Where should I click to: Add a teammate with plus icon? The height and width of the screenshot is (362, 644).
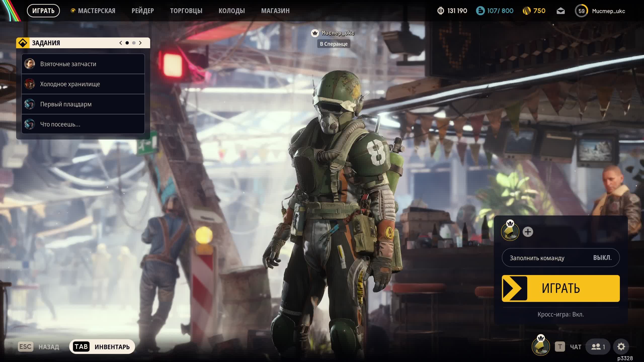(528, 232)
